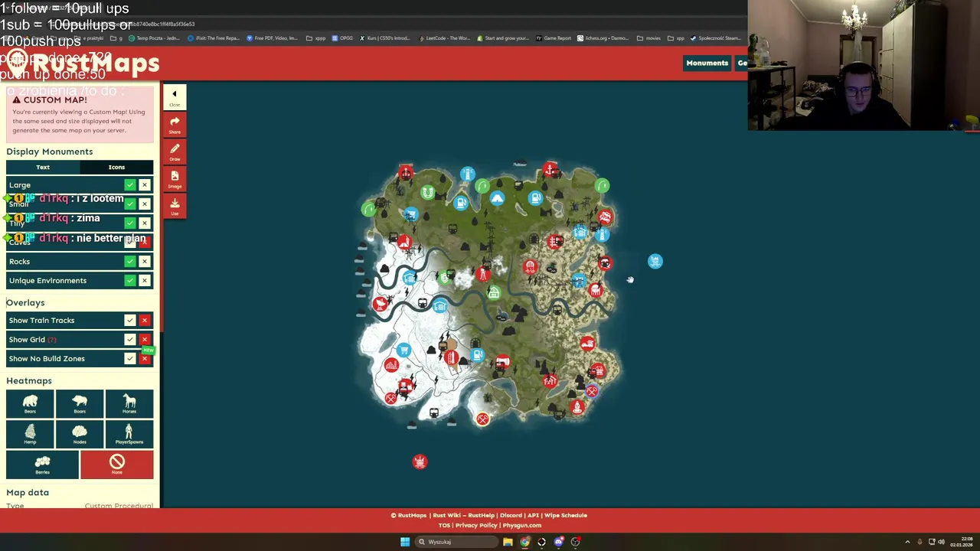Image resolution: width=980 pixels, height=551 pixels.
Task: Hide Large monuments with the X button
Action: 145,185
